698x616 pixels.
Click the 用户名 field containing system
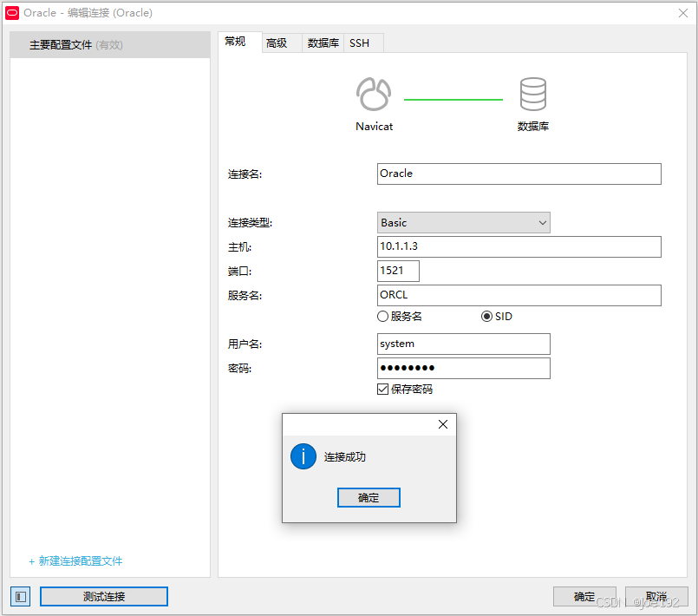463,344
